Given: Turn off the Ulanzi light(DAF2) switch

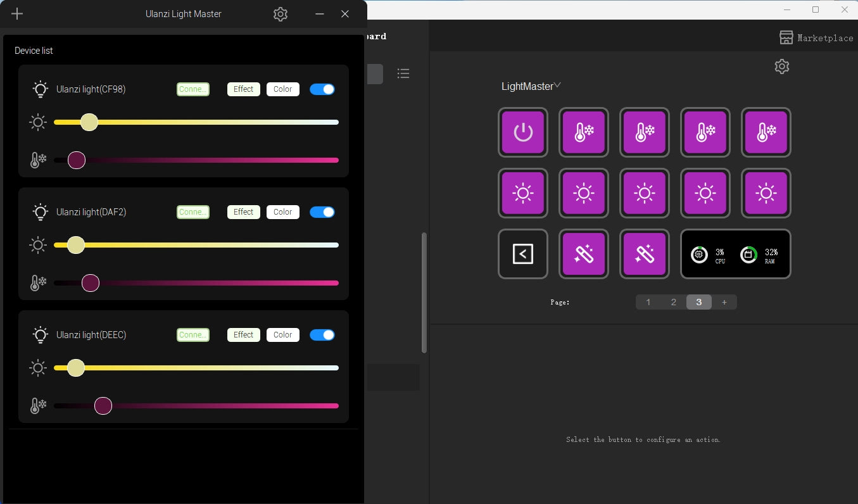Looking at the screenshot, I should [322, 212].
